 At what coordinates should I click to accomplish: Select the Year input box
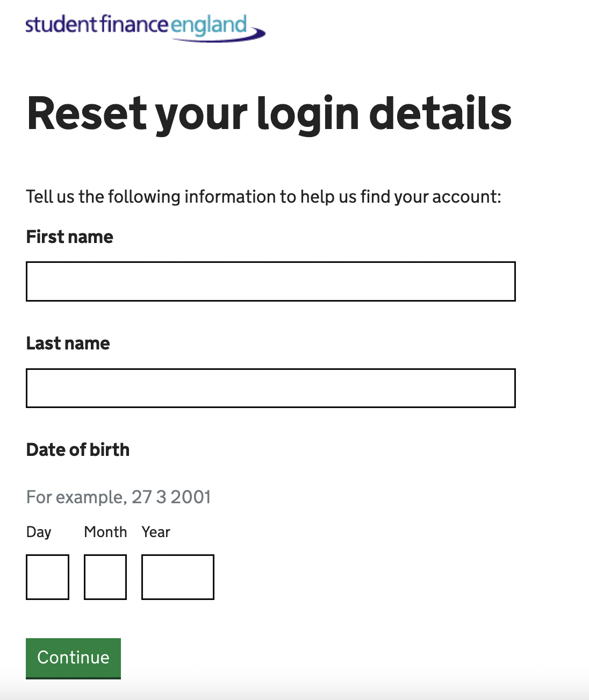click(x=178, y=577)
